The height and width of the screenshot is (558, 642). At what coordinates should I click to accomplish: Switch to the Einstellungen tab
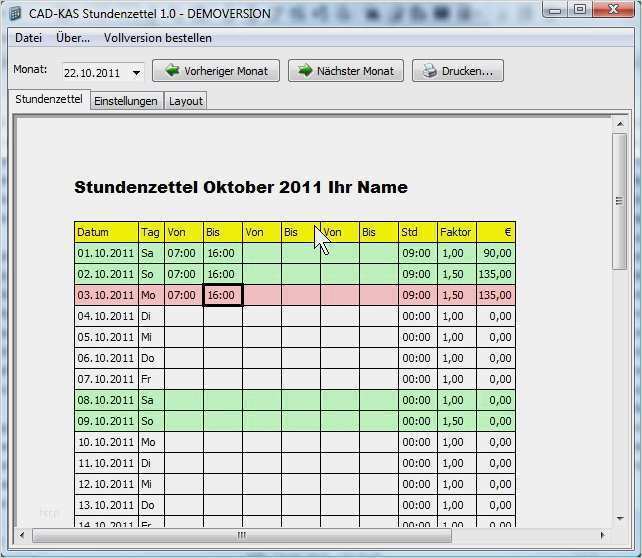click(x=126, y=101)
